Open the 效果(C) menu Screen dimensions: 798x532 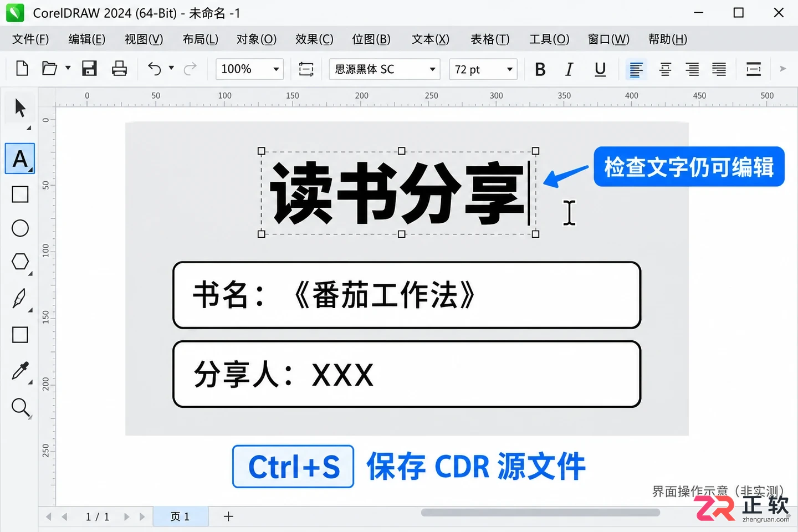point(314,39)
